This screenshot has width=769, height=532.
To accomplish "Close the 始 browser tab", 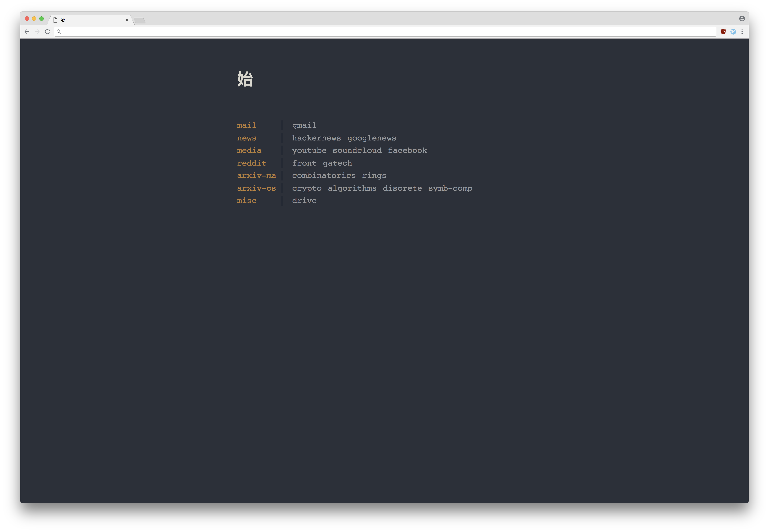I will [127, 20].
